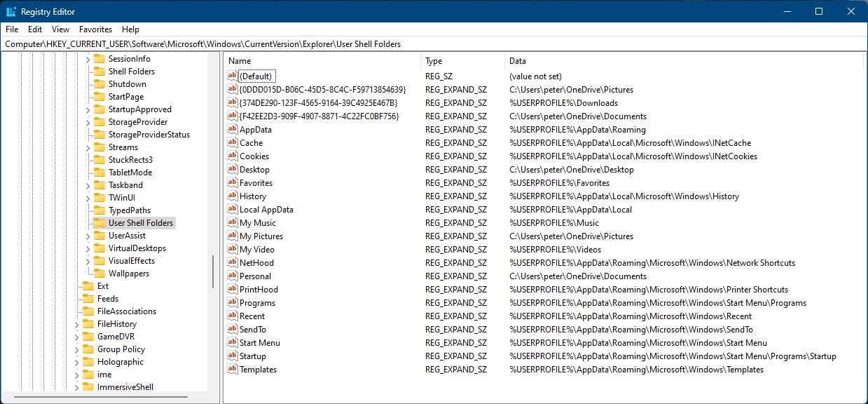This screenshot has height=404, width=868.
Task: Expand the ImmersiveShell key
Action: coord(76,387)
